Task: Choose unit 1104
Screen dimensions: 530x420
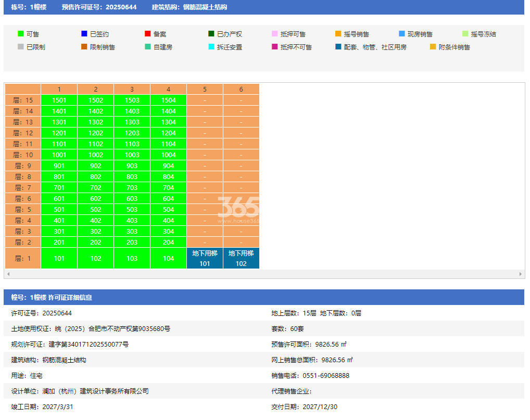Action: [168, 144]
